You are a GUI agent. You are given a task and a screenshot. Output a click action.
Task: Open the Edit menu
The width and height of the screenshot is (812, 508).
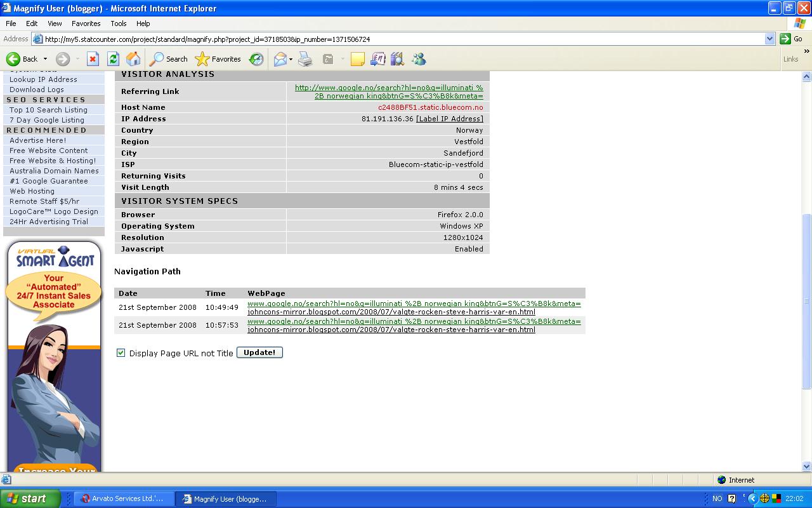click(x=32, y=23)
